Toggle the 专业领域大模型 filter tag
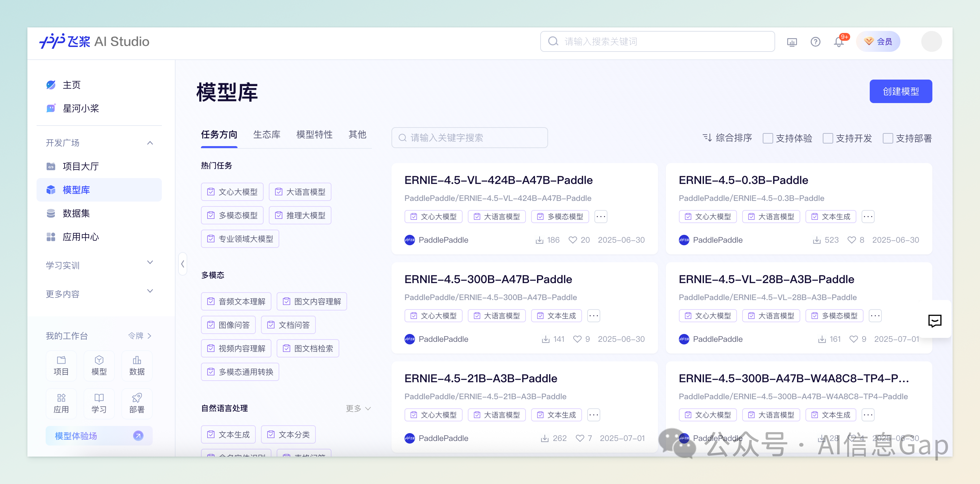 [240, 239]
